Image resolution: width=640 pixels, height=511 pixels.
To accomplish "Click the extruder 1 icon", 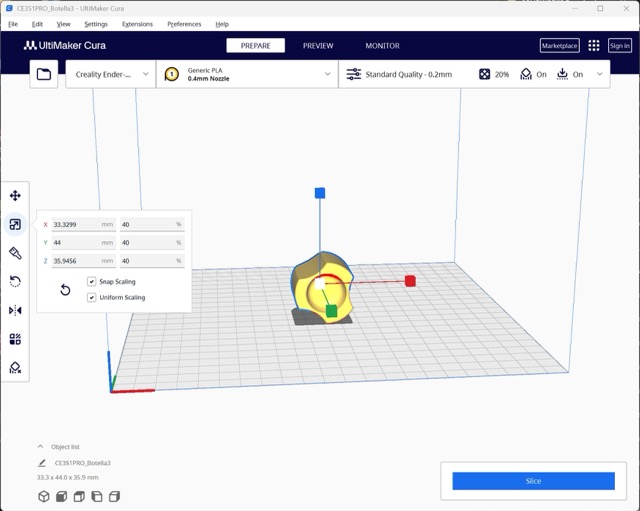I will click(171, 74).
